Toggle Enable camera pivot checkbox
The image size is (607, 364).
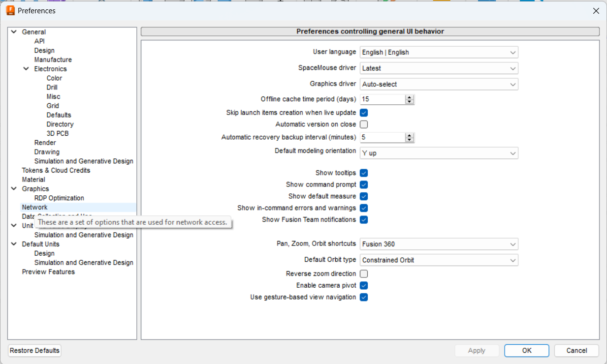point(364,286)
